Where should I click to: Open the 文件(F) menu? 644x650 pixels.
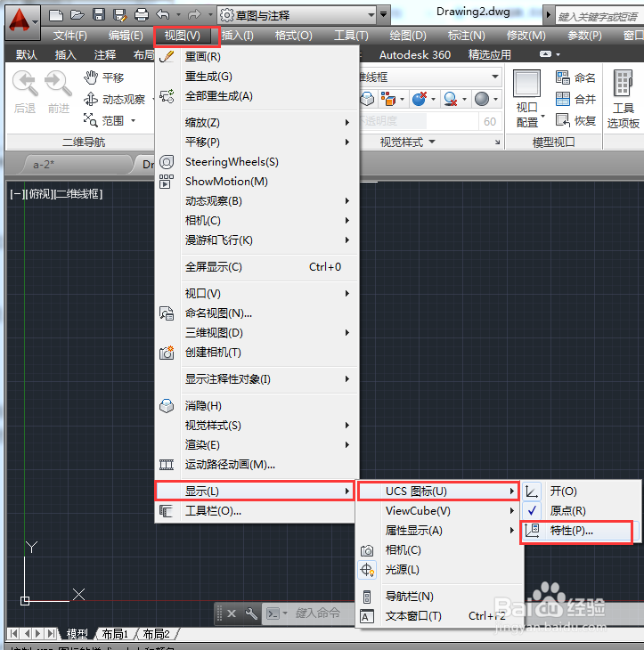click(x=69, y=36)
